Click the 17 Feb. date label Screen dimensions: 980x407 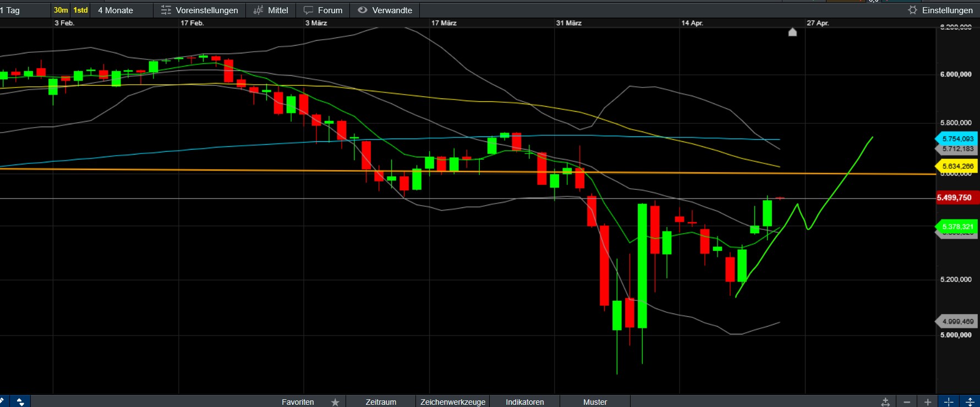coord(192,23)
